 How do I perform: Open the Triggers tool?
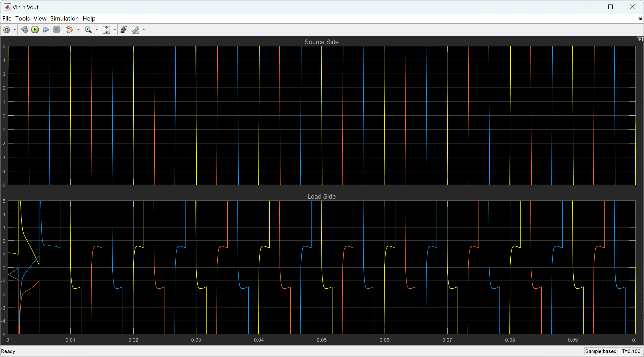[x=124, y=30]
